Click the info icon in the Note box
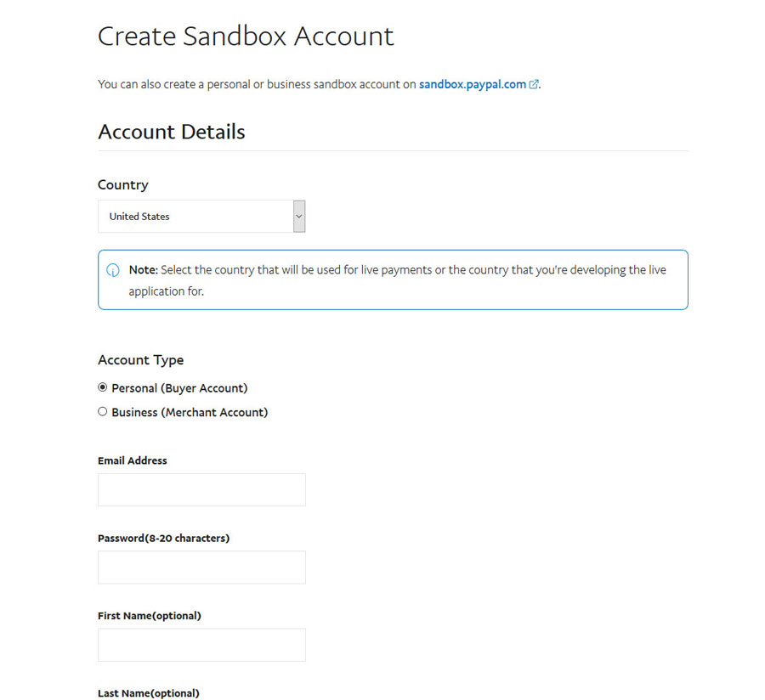The height and width of the screenshot is (700, 765). click(113, 270)
